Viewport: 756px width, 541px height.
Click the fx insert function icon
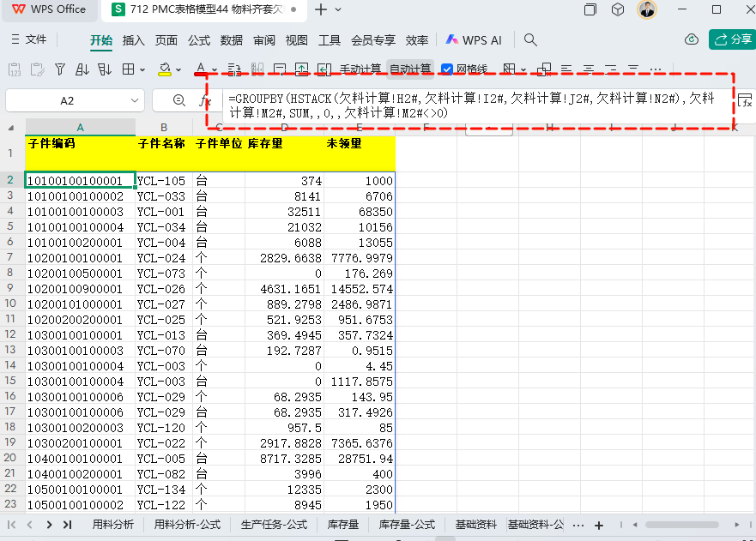pos(205,100)
